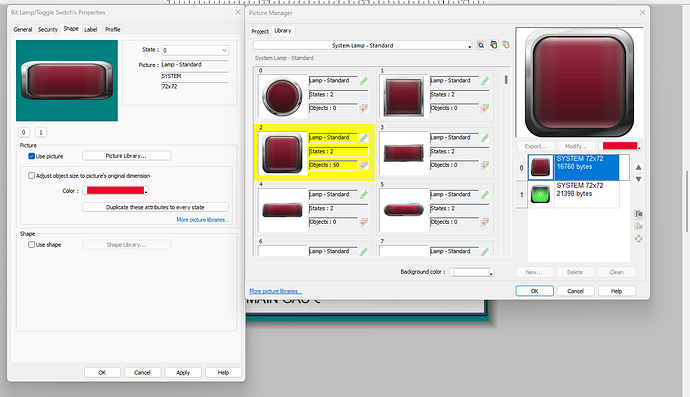
Task: Select state 0 button below preview
Action: (24, 132)
